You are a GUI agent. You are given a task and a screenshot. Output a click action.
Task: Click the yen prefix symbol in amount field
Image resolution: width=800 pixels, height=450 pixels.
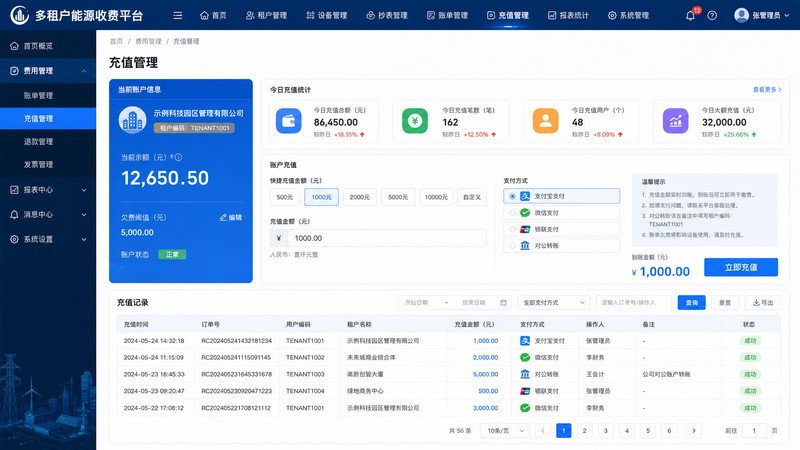point(279,238)
